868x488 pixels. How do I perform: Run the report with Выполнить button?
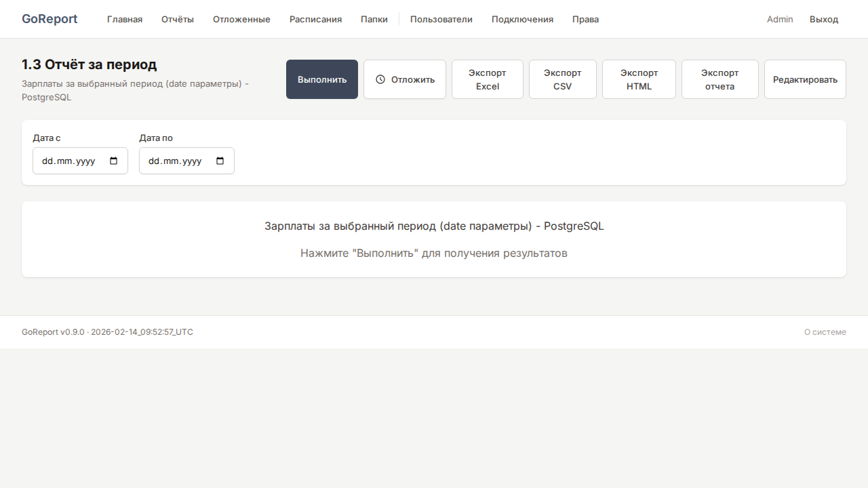pyautogui.click(x=322, y=79)
